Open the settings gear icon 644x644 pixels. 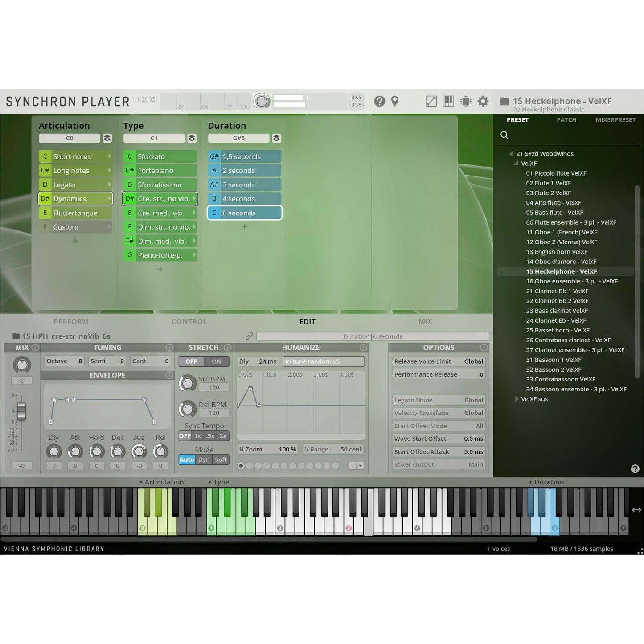[x=483, y=101]
